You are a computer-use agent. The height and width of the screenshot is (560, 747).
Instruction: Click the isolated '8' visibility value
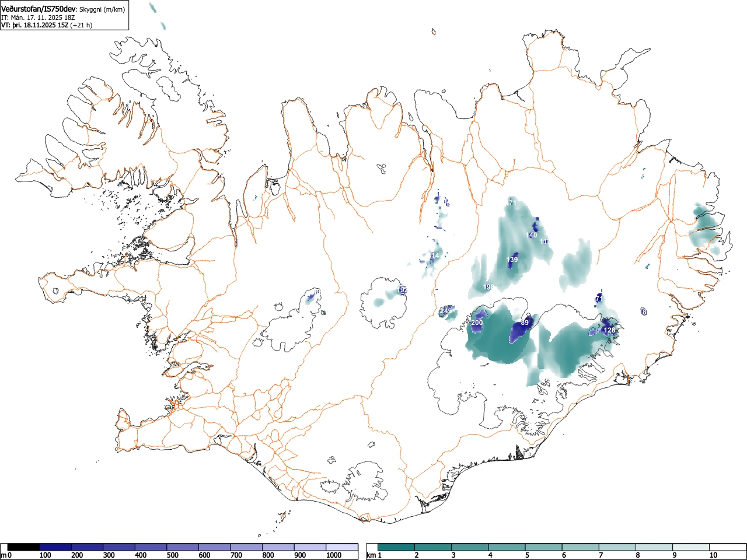point(644,312)
